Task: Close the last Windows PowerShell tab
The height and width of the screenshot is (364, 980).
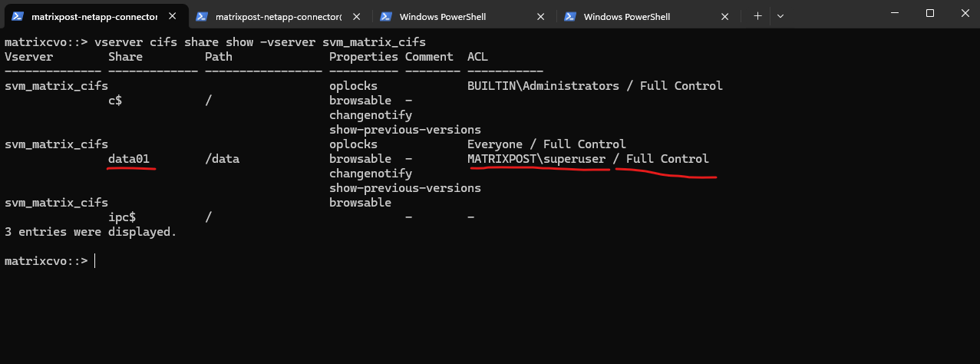Action: (725, 16)
